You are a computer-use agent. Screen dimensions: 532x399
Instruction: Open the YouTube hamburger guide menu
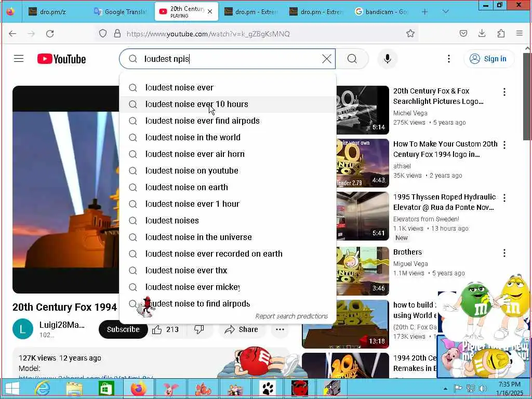click(19, 59)
